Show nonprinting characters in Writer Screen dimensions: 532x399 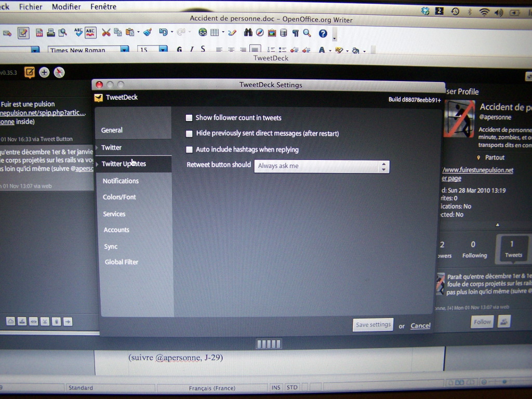click(x=296, y=33)
